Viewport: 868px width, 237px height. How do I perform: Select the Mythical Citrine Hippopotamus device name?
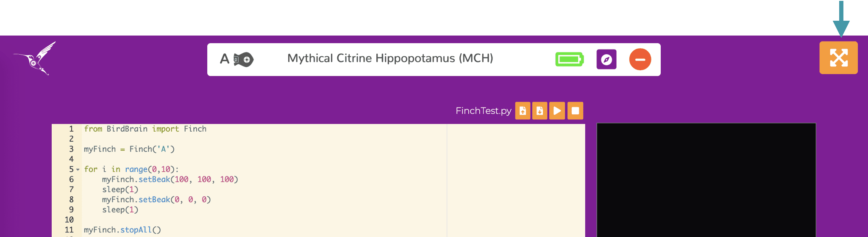point(390,58)
